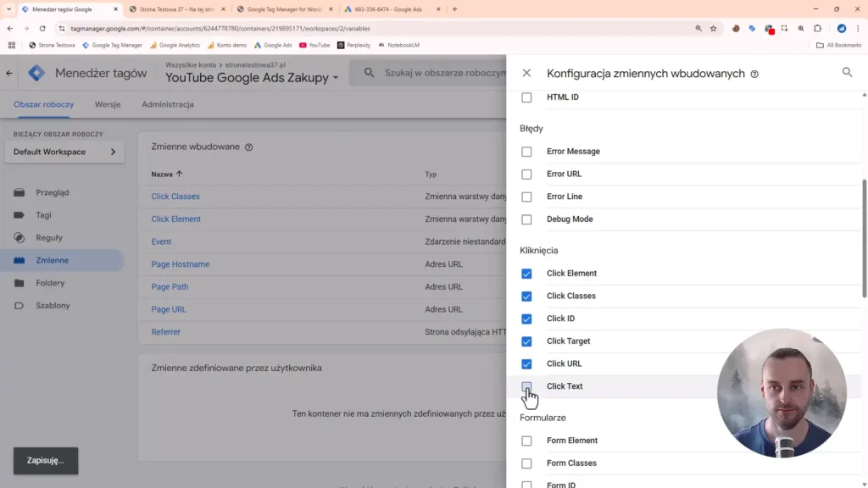Go back using Tag Manager arrow
This screenshot has height=488, width=868.
tap(9, 73)
